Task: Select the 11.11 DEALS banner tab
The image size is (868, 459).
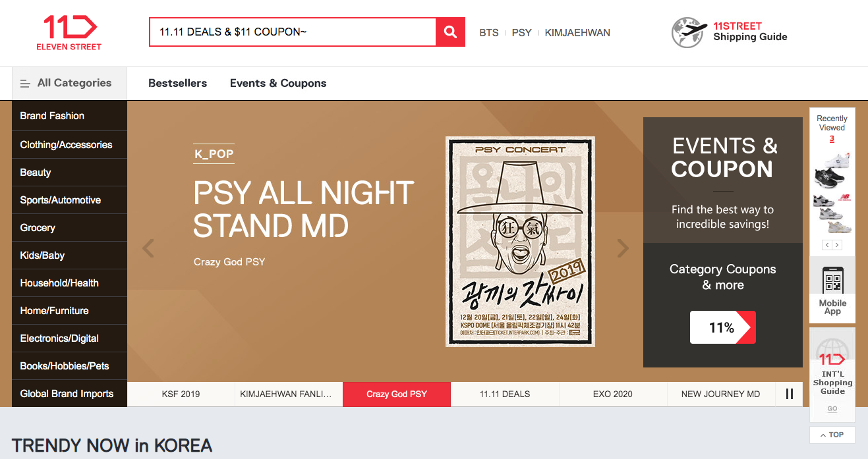Action: 505,394
